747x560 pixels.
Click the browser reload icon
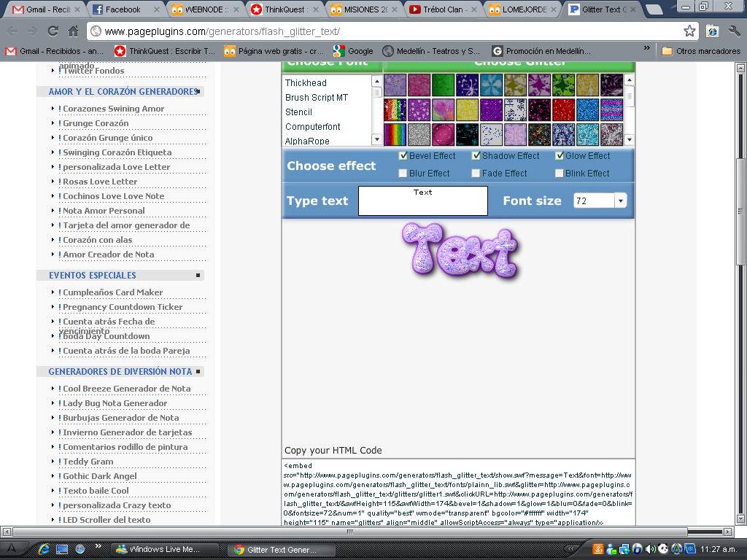coord(53,31)
